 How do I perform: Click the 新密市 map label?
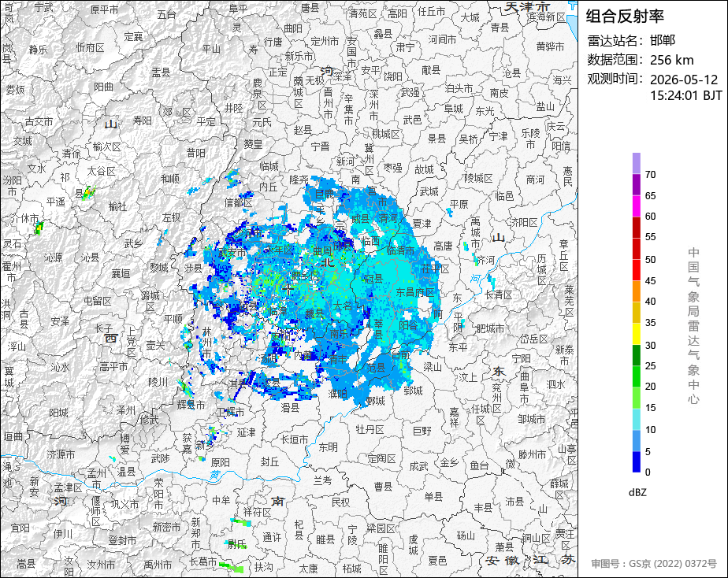166,527
